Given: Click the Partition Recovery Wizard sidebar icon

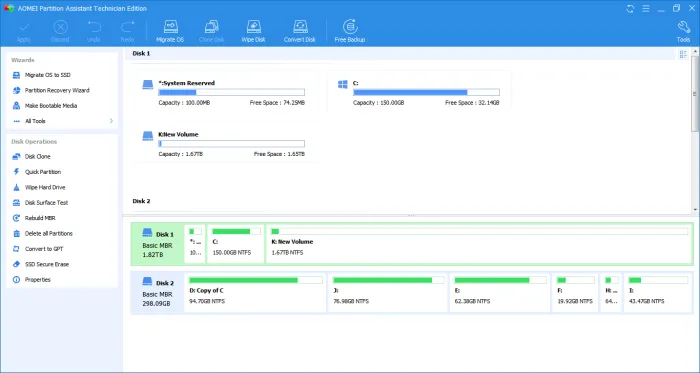Looking at the screenshot, I should coord(17,90).
